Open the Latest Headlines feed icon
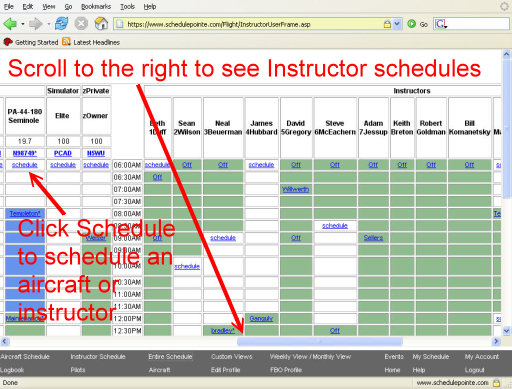 tap(66, 42)
